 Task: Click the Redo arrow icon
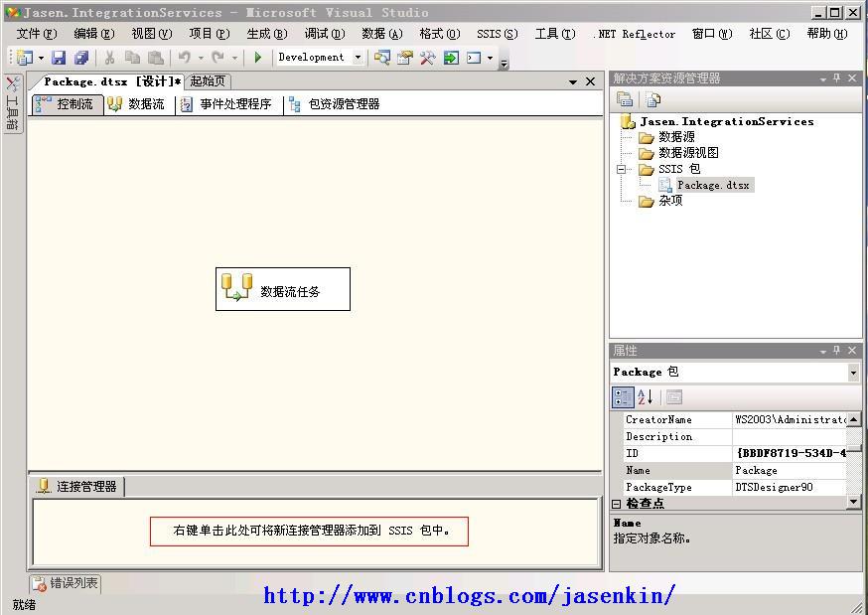[218, 57]
